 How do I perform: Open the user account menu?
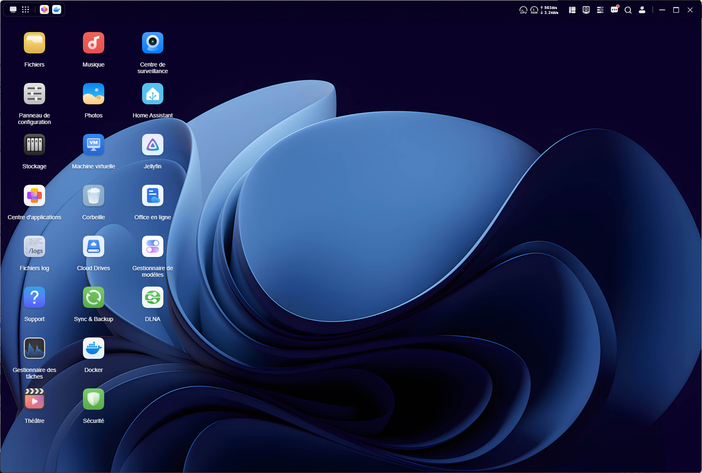click(x=642, y=10)
